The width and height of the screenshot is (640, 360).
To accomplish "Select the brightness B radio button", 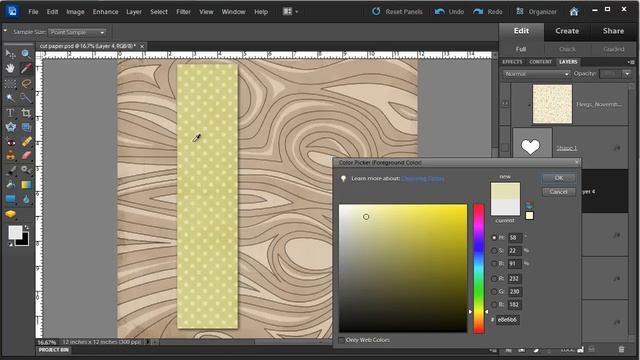I will coord(494,264).
